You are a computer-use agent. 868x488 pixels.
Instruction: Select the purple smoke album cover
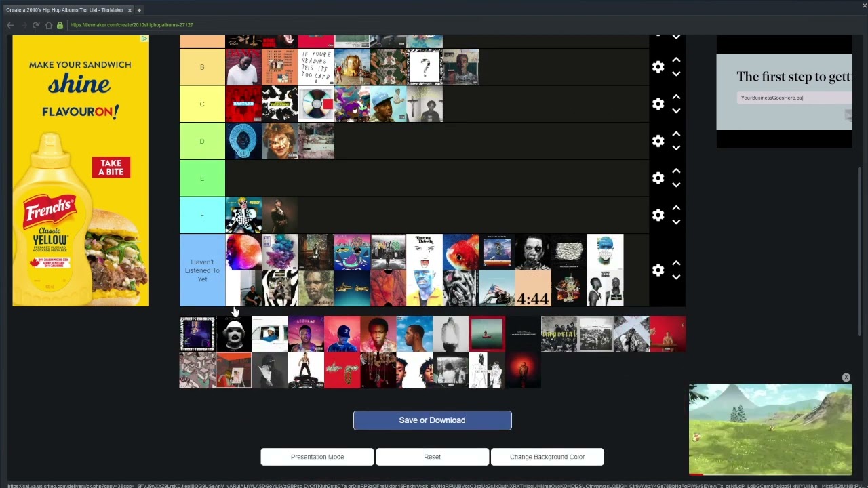click(x=279, y=252)
